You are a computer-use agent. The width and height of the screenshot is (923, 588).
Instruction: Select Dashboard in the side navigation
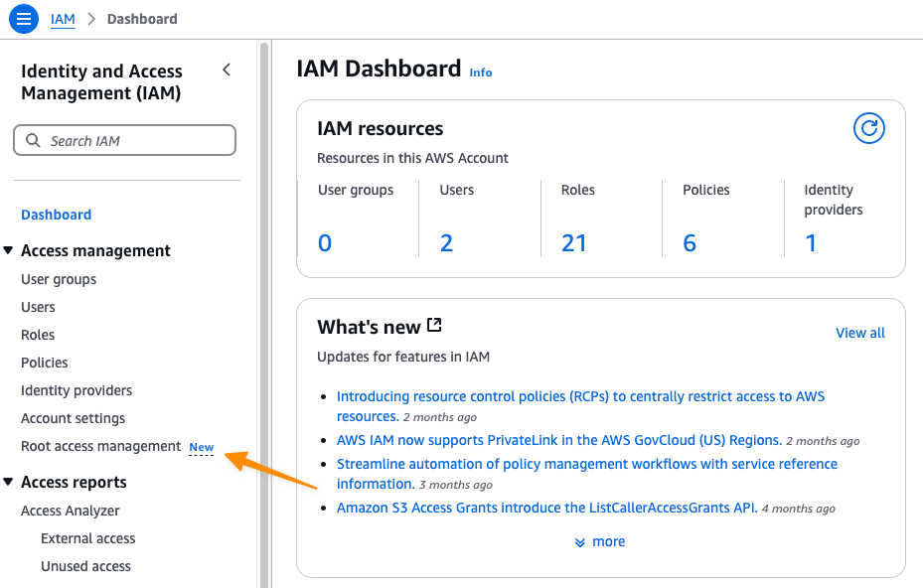click(x=56, y=215)
